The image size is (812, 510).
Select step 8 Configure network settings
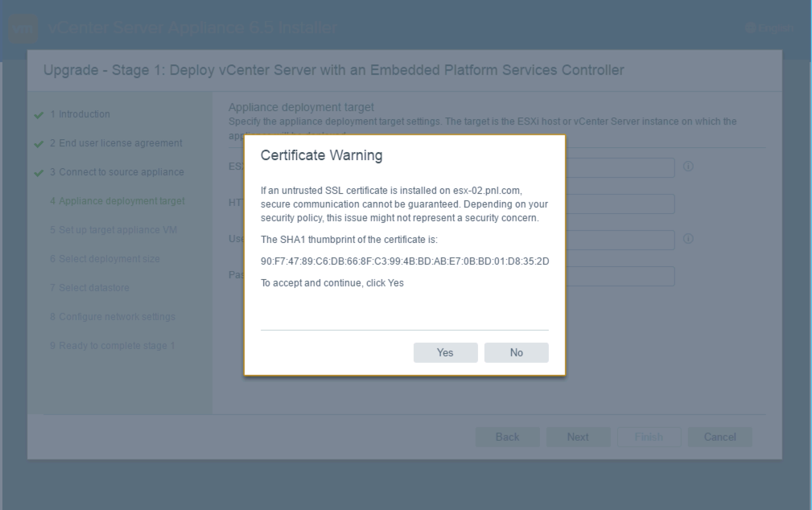click(x=113, y=317)
